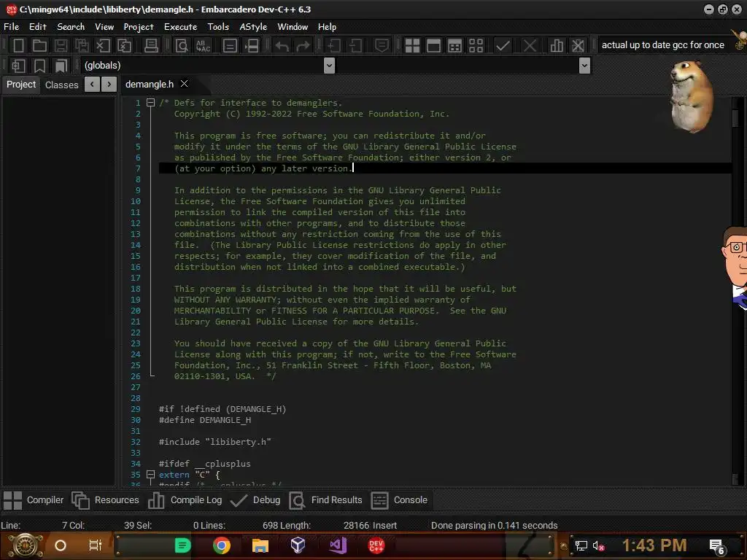Open profile analysis bar-chart icon
The image size is (747, 560).
(557, 46)
